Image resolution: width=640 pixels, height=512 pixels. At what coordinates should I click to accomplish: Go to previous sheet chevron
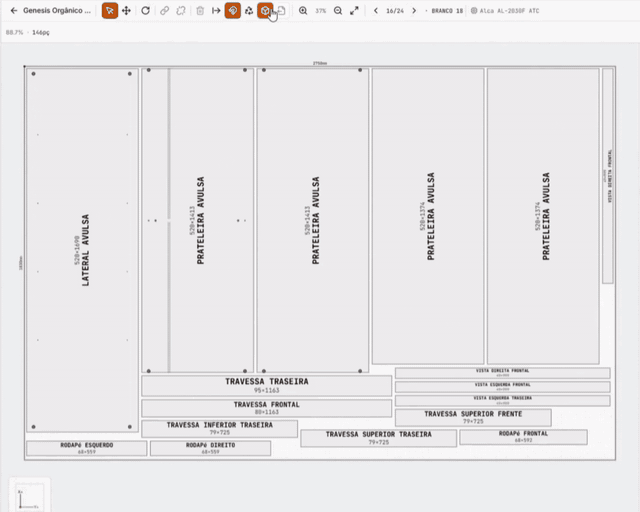pyautogui.click(x=376, y=11)
